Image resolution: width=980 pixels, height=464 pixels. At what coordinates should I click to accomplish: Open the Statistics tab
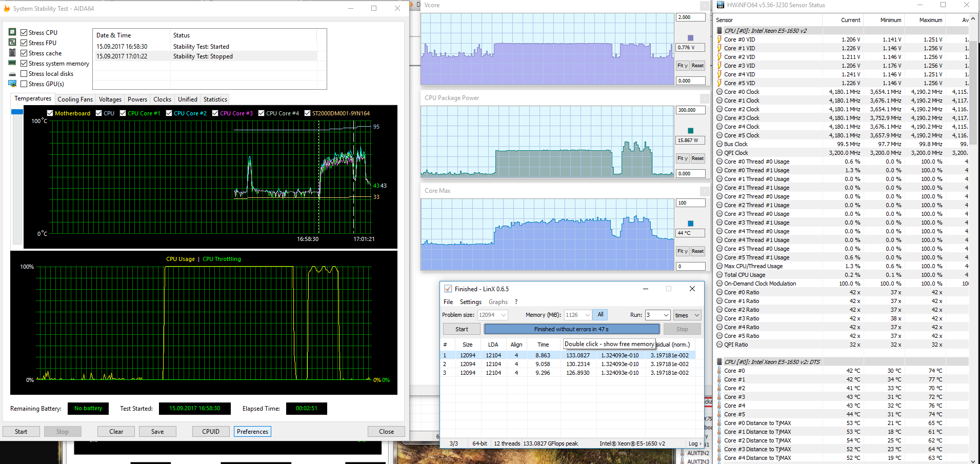[x=215, y=99]
